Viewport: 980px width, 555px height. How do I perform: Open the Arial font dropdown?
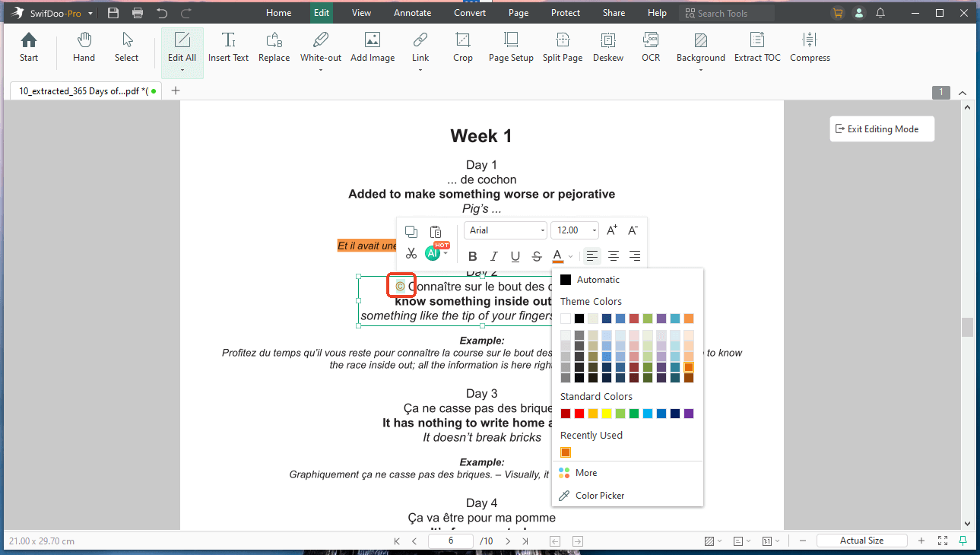[x=506, y=230]
